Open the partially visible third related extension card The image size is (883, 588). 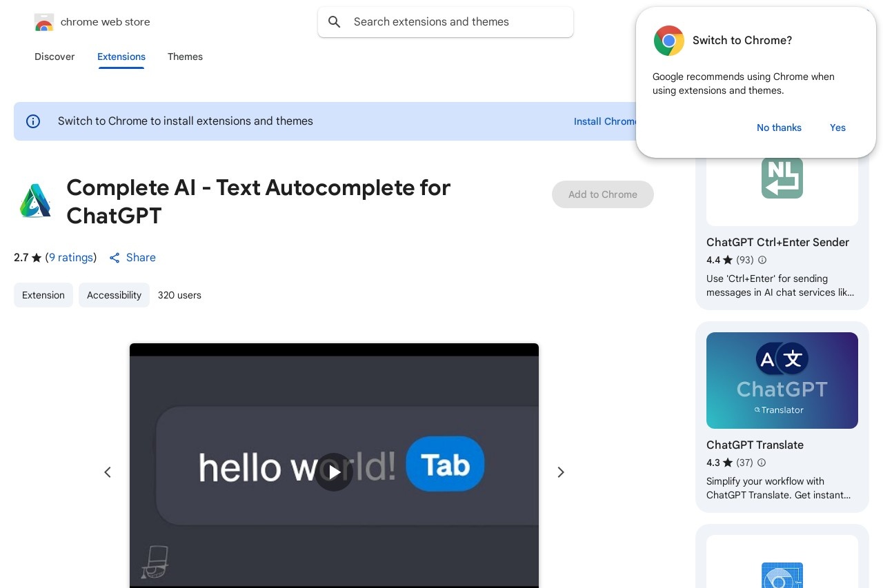point(782,556)
